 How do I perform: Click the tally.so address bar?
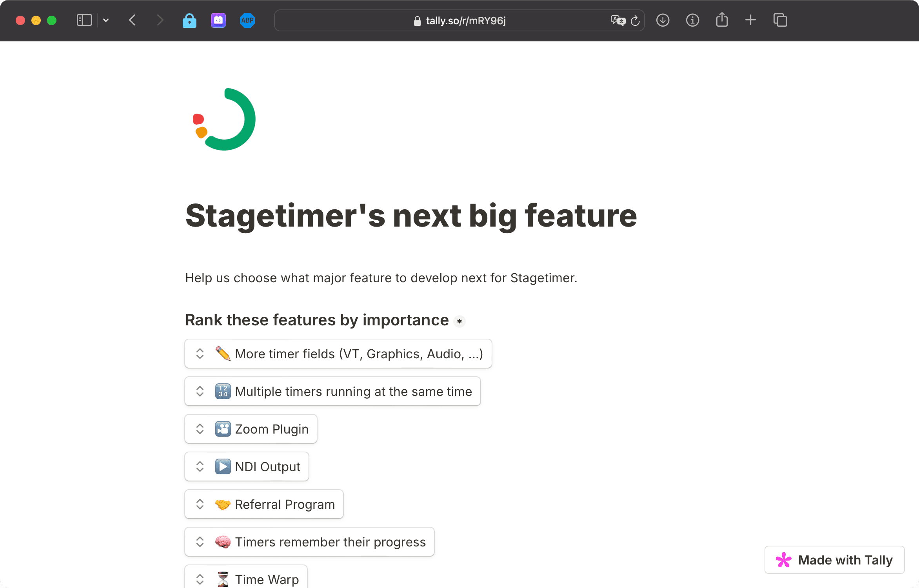459,20
